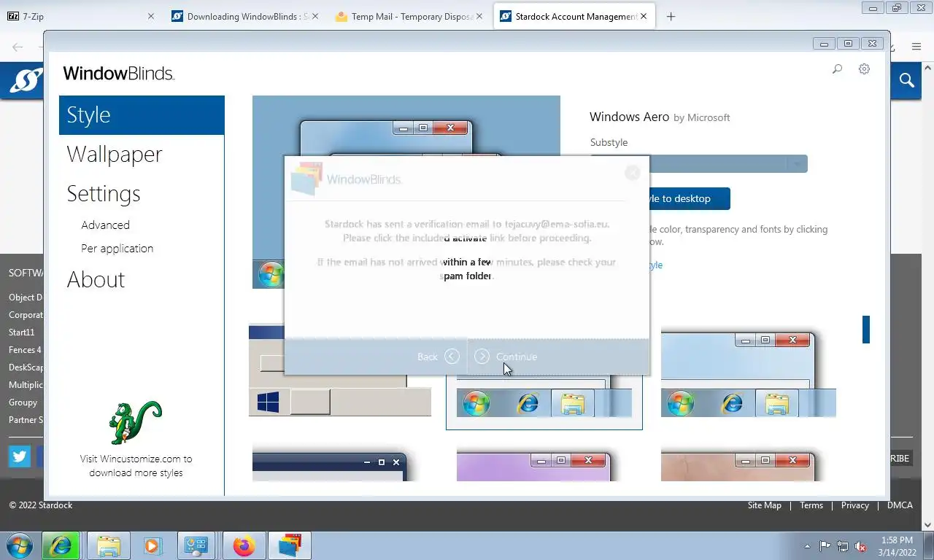Viewport: 934px width, 560px height.
Task: Select Advanced settings
Action: point(106,225)
